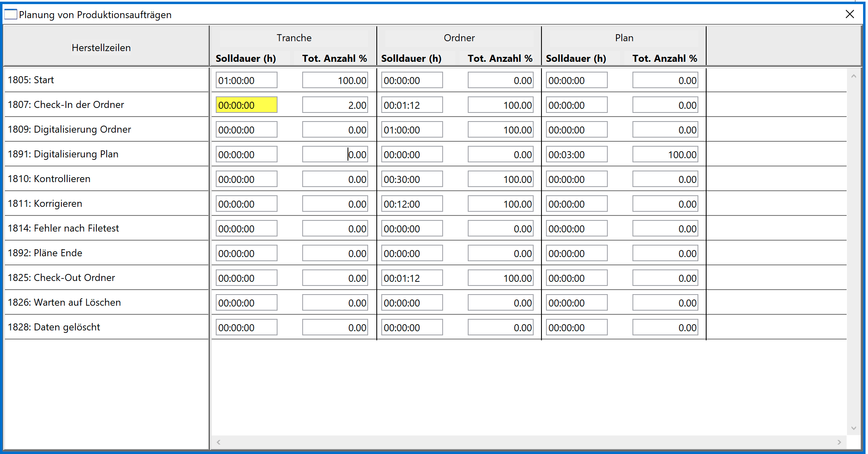The image size is (868, 454).
Task: Click the Ordner group header
Action: (459, 38)
